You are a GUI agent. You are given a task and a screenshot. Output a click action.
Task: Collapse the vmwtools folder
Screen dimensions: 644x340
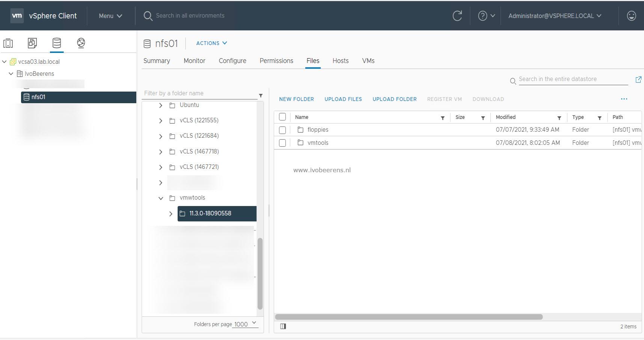click(161, 198)
